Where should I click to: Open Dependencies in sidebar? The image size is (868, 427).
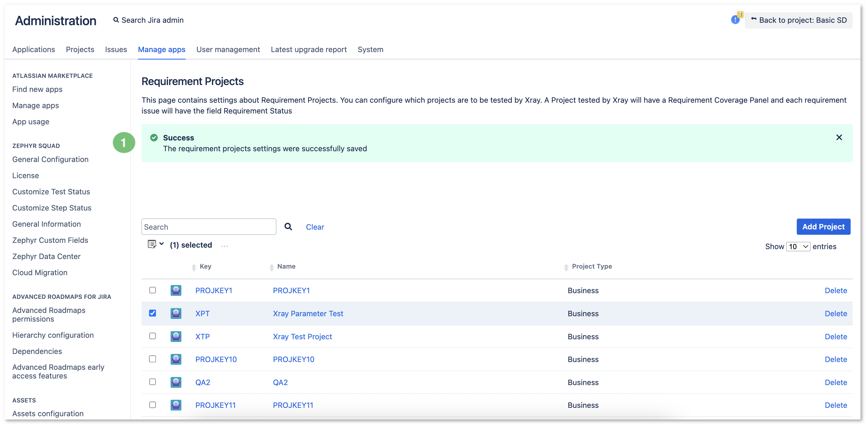click(37, 351)
